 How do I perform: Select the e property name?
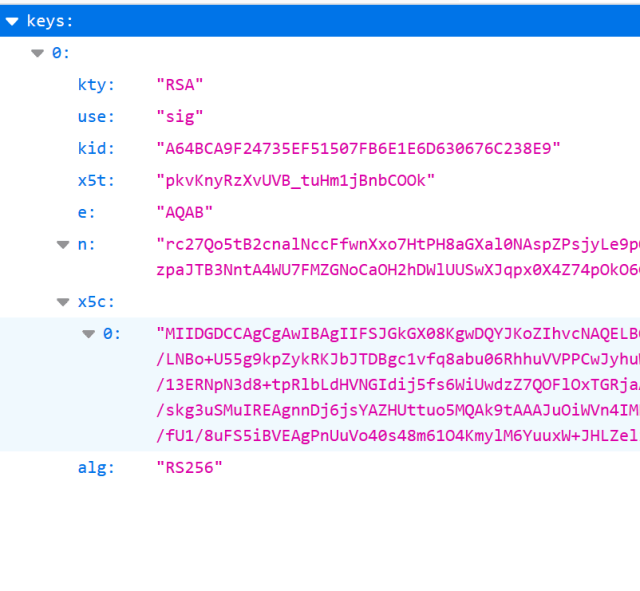point(85,213)
